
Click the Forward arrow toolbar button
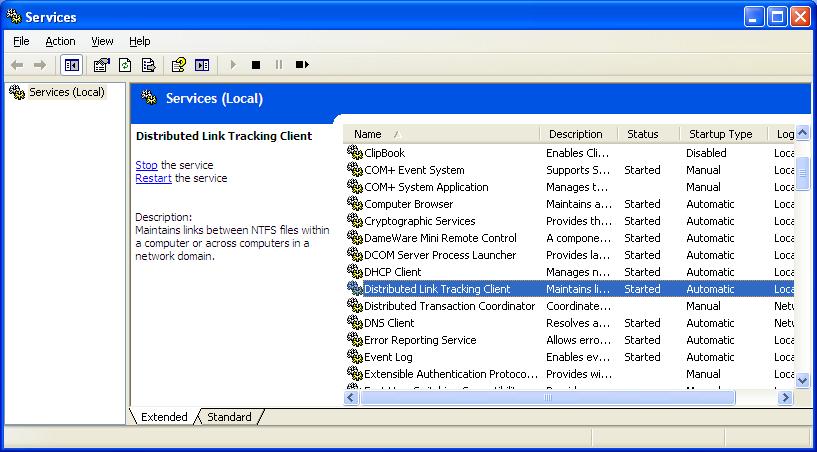click(x=40, y=65)
